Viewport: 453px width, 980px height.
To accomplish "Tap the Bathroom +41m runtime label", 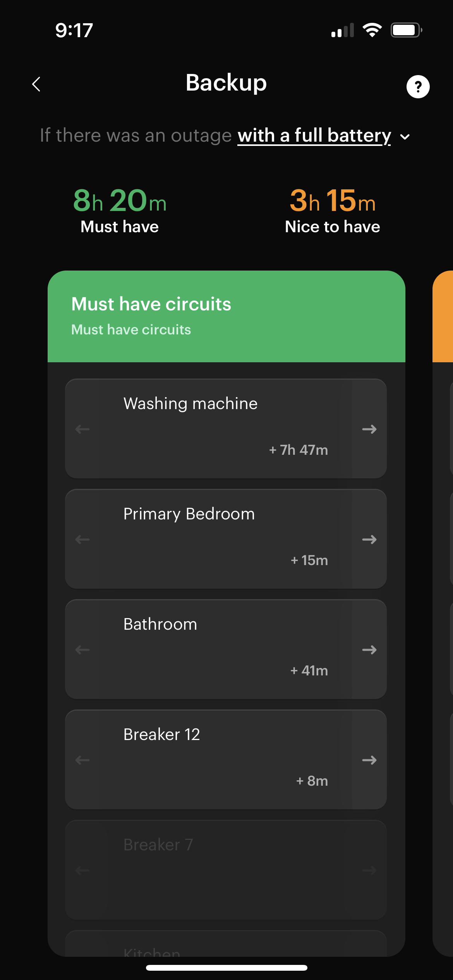I will tap(309, 670).
